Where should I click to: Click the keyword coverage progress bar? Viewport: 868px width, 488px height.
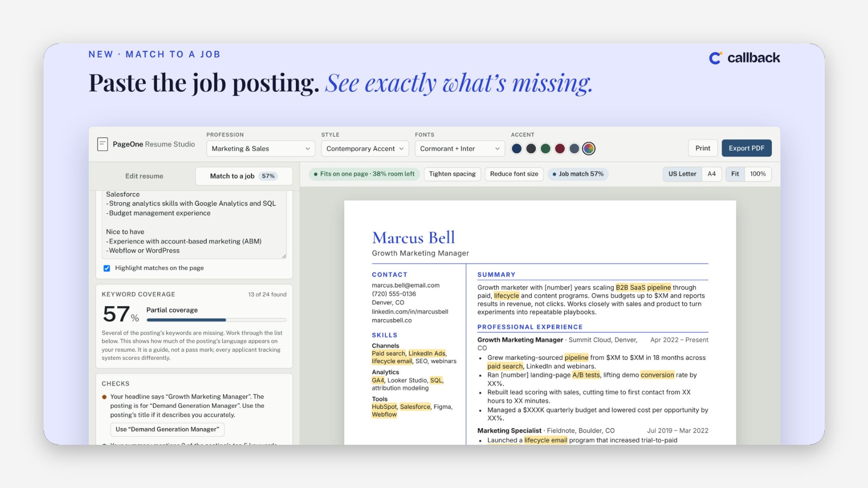point(216,320)
